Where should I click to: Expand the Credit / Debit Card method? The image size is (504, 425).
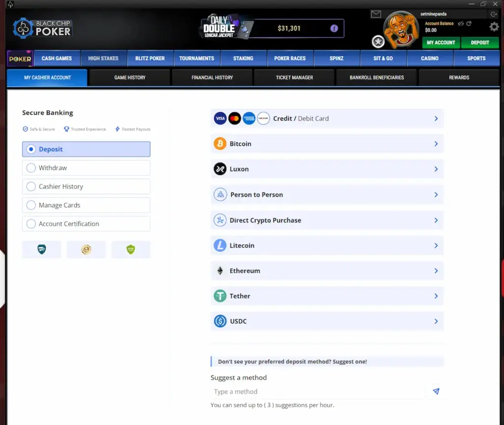pyautogui.click(x=327, y=118)
